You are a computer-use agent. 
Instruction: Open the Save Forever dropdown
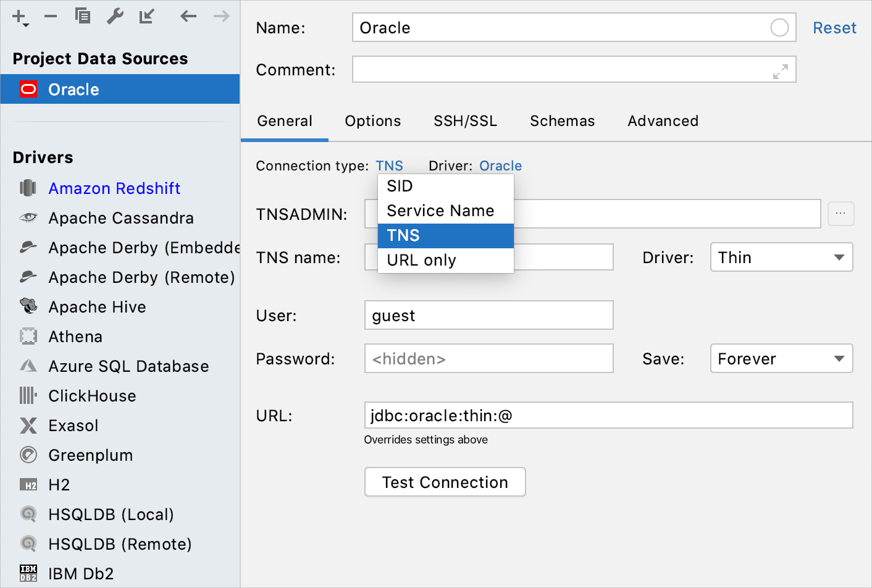[x=781, y=358]
